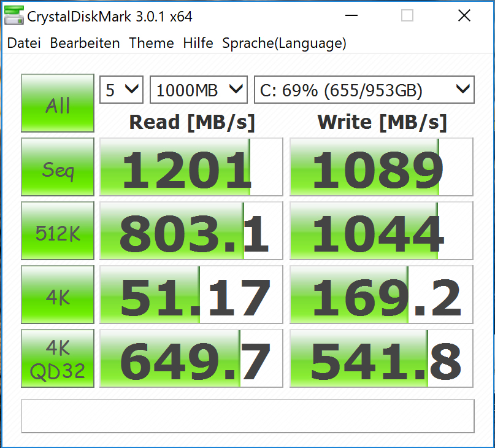Click the 4K write result 169.2
The image size is (495, 448).
382,295
